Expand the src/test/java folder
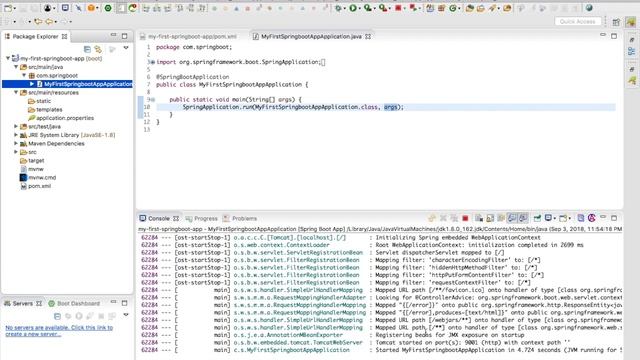 point(16,127)
